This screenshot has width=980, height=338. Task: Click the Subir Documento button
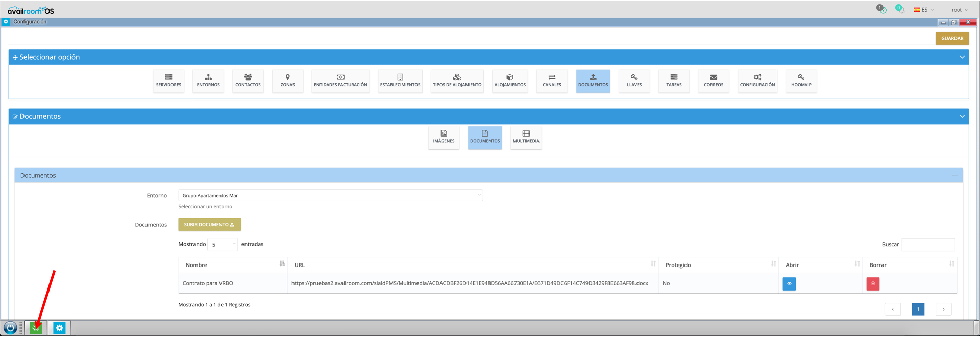209,225
